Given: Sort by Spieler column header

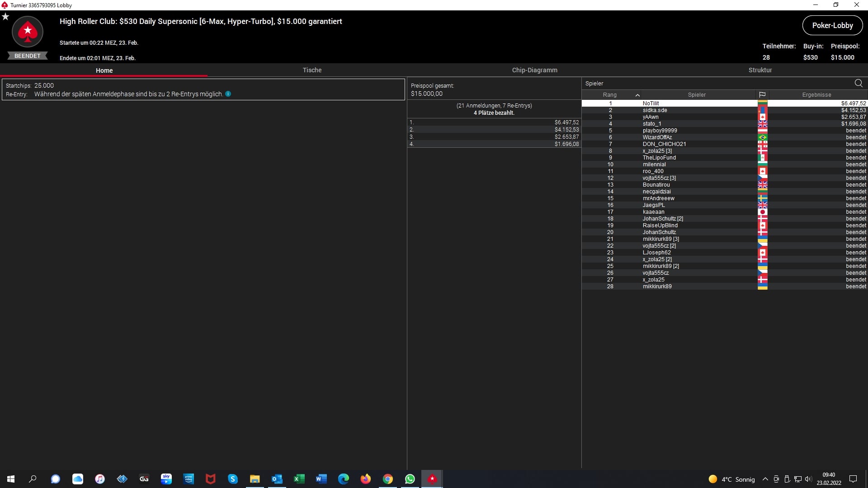Looking at the screenshot, I should click(x=697, y=95).
